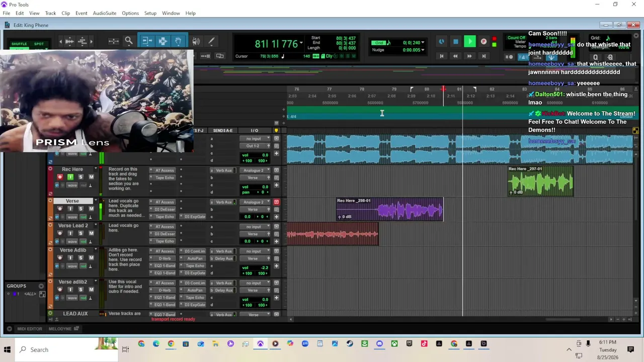This screenshot has width=644, height=362.
Task: Open Delay Aux send on Verse Adlib
Action: [x=223, y=258]
